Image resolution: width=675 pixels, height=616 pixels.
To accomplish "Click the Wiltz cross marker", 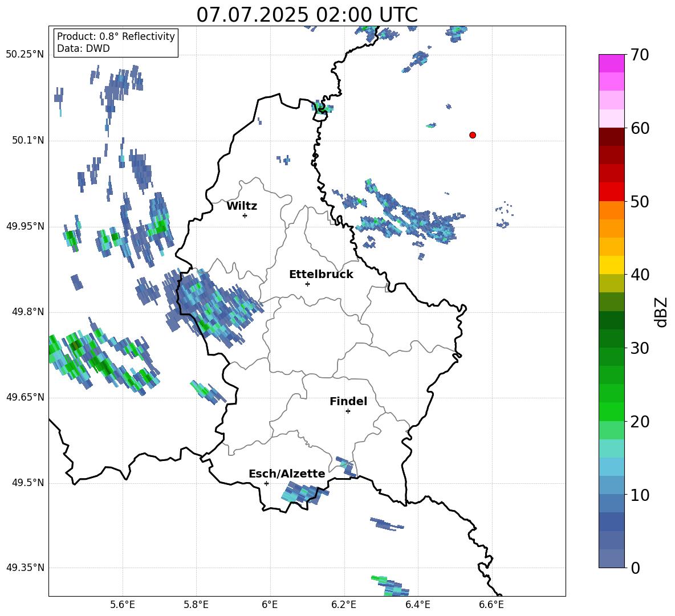I will [245, 215].
